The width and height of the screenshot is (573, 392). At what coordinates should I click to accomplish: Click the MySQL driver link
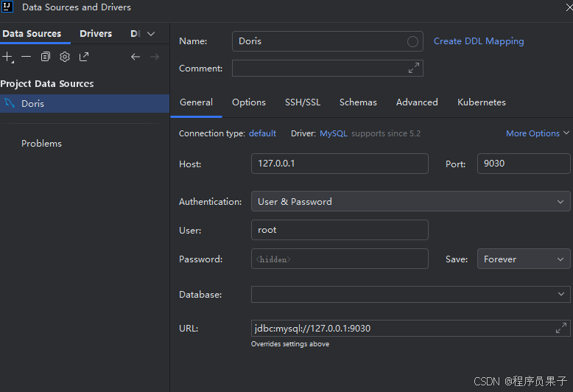click(x=334, y=133)
